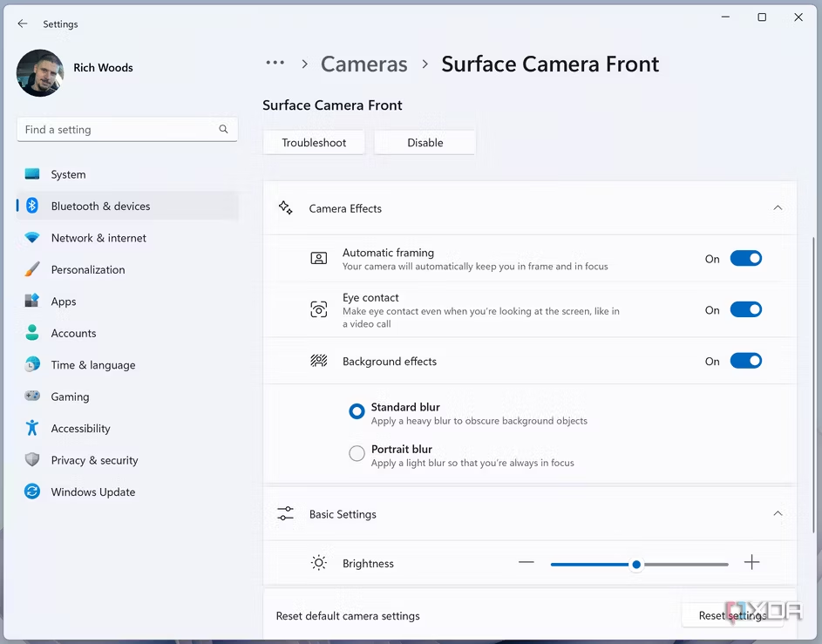Click the search magnifier in the search box
The width and height of the screenshot is (822, 644).
(x=223, y=129)
